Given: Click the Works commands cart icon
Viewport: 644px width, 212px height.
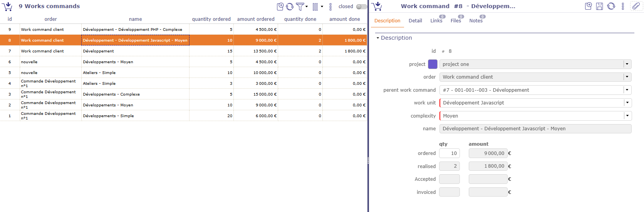Looking at the screenshot, I should click(7, 6).
